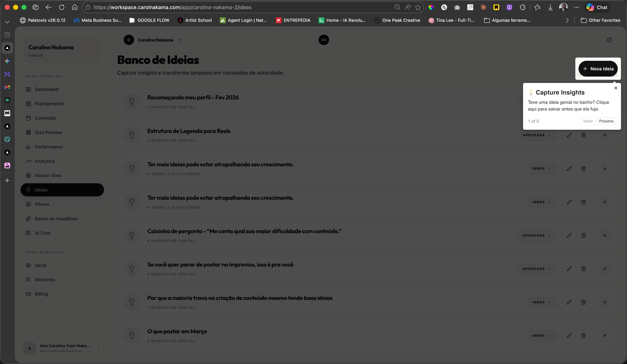Open the Planejamento menu item
627x364 pixels.
pos(49,104)
